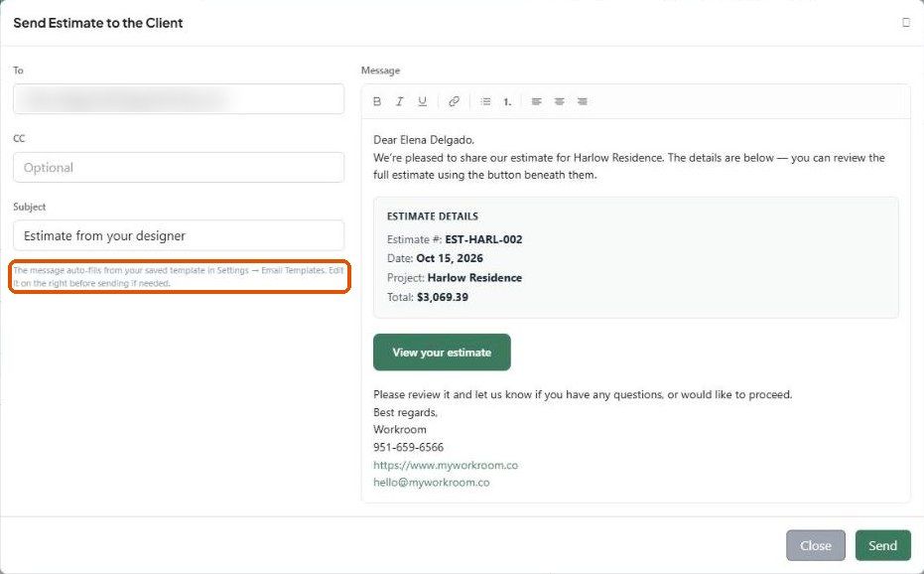The image size is (924, 574).
Task: Click the phone number 951-659-6566
Action: 408,447
